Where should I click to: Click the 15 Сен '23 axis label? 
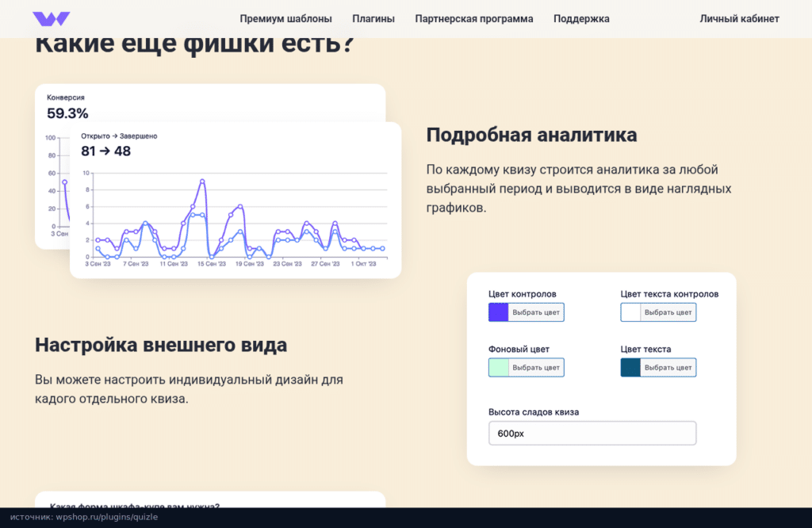click(x=211, y=263)
